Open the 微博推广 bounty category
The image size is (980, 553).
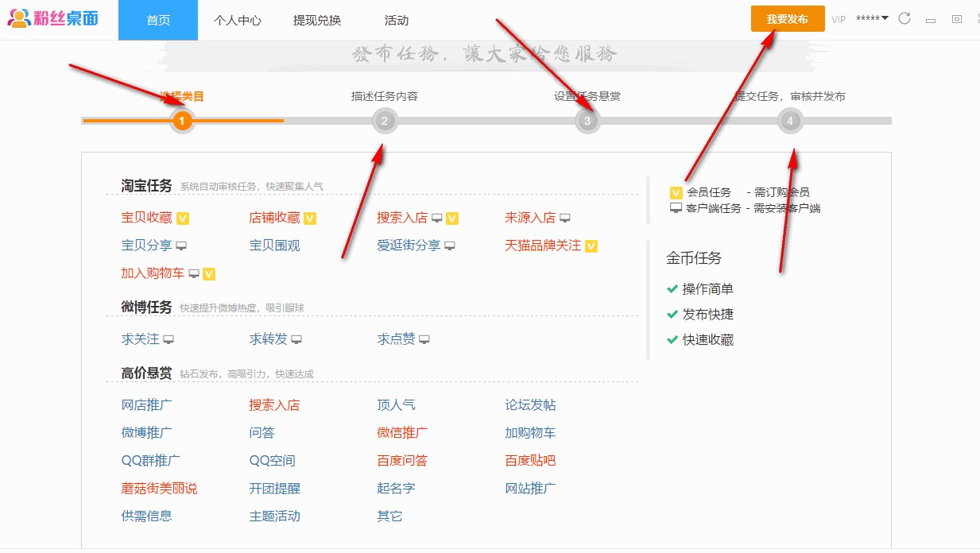(147, 434)
